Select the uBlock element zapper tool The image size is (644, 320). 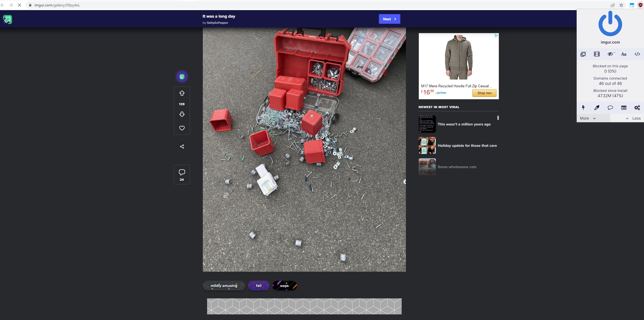[x=583, y=108]
